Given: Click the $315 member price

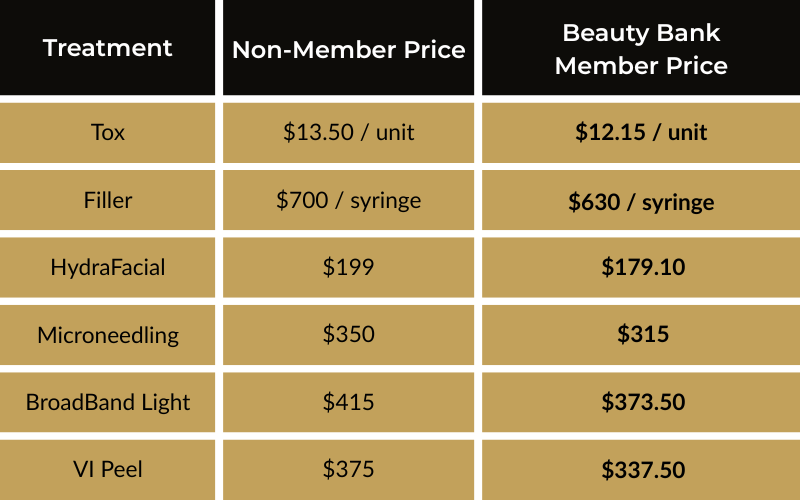Looking at the screenshot, I should (641, 335).
